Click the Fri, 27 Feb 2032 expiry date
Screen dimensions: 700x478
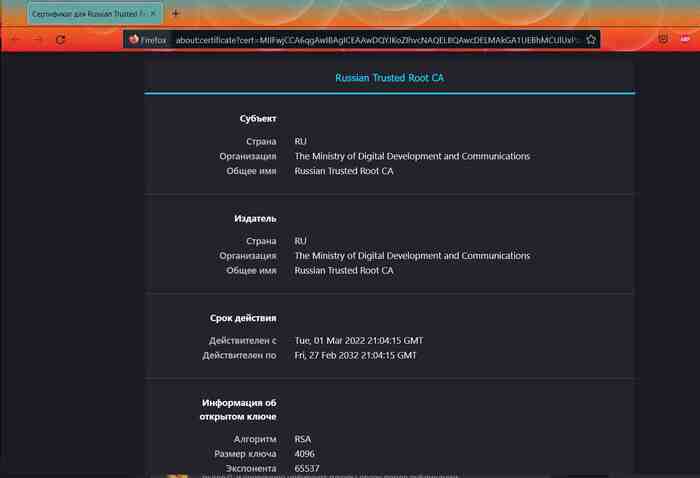[x=355, y=355]
